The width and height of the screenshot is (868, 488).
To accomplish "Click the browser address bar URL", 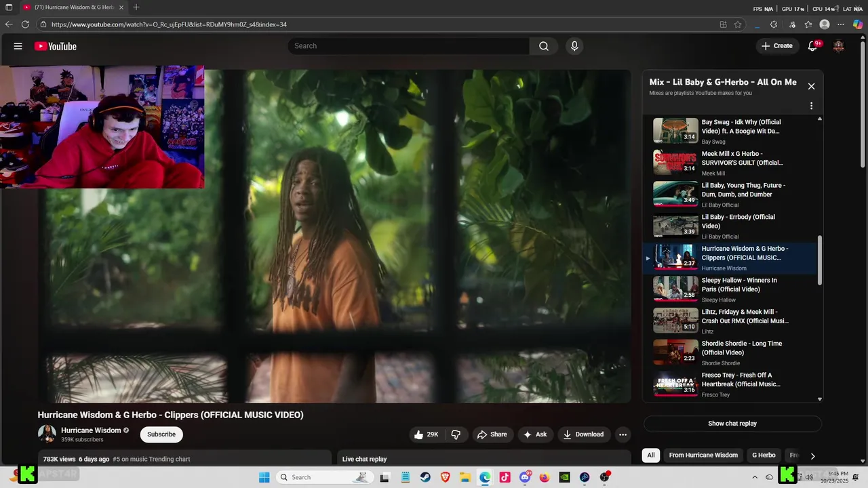I will click(x=169, y=24).
